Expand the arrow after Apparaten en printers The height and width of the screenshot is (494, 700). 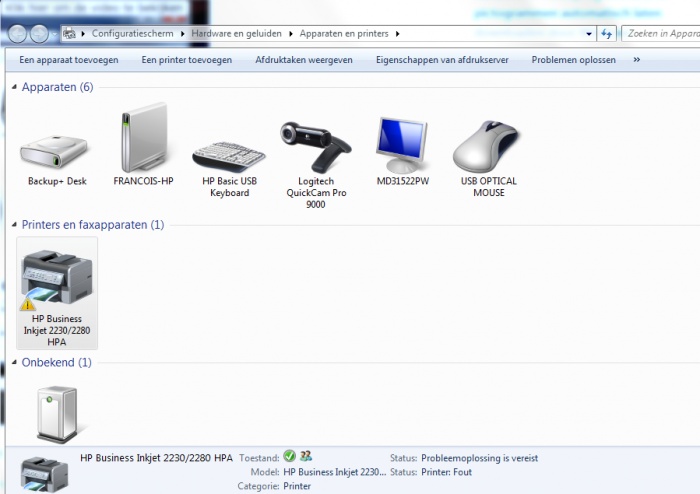397,34
